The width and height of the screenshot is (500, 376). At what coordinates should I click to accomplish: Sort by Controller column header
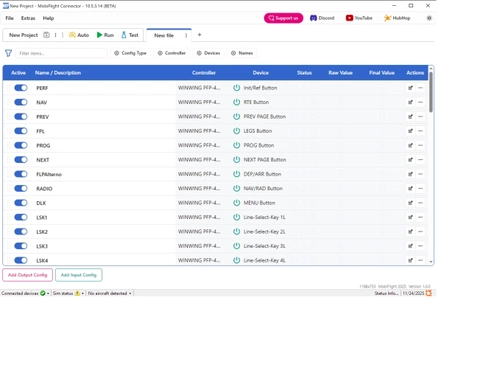pos(204,73)
